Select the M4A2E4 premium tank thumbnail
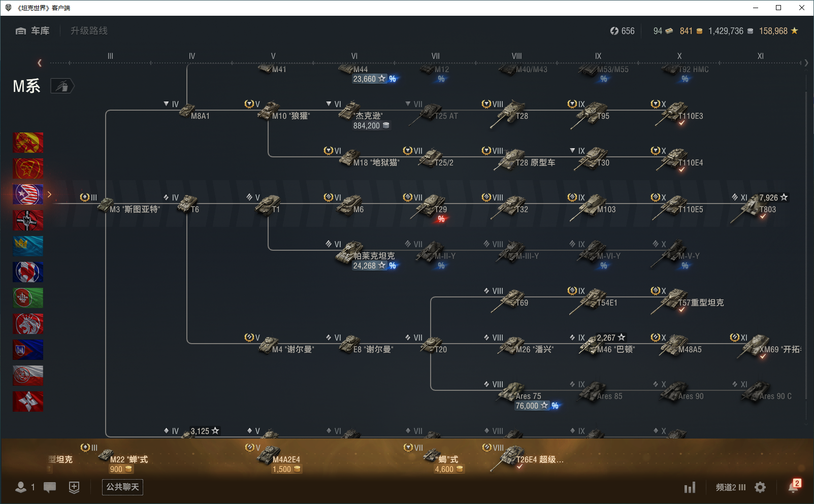 [269, 456]
